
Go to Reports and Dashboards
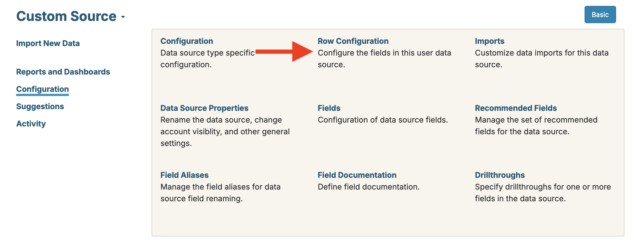(x=63, y=72)
